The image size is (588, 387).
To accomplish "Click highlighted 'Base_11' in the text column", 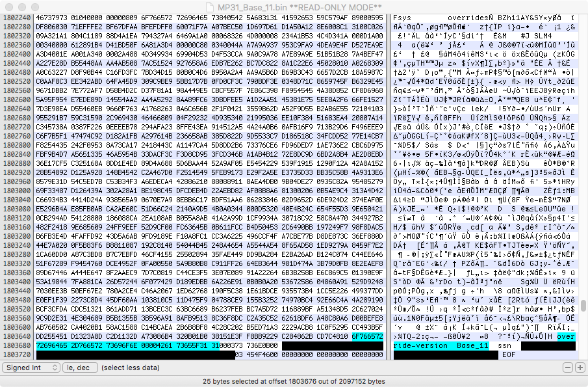I will [472, 345].
